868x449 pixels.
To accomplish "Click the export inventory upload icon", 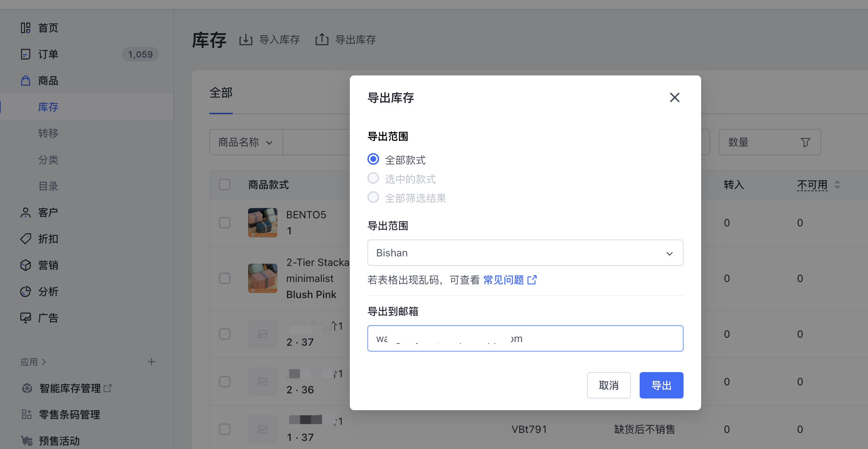I will point(322,39).
